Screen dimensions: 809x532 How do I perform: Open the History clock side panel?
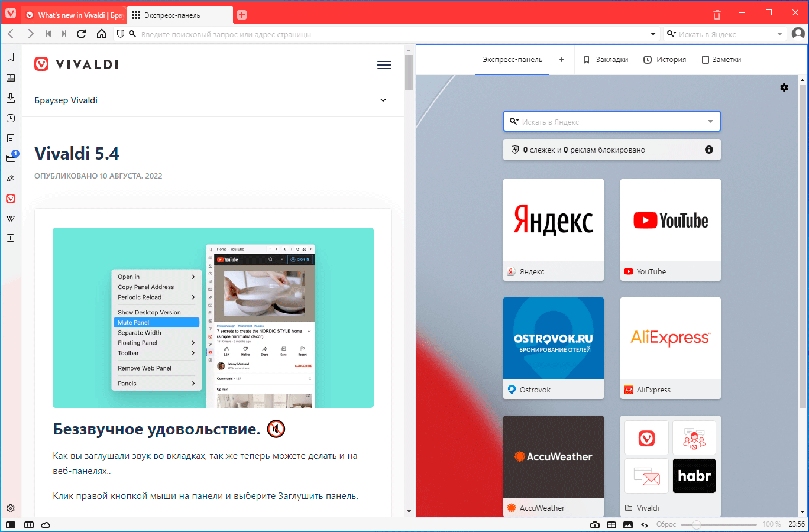11,118
